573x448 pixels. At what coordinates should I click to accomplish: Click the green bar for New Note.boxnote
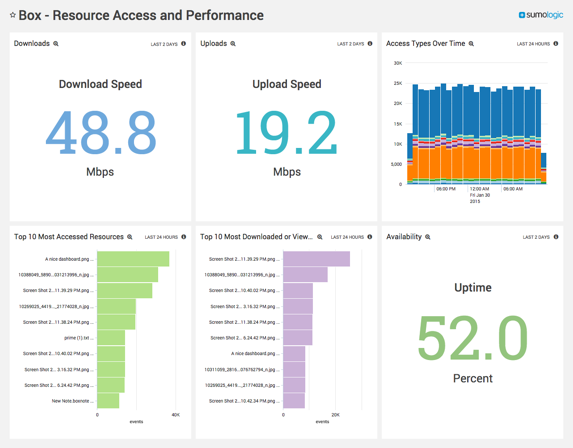108,400
